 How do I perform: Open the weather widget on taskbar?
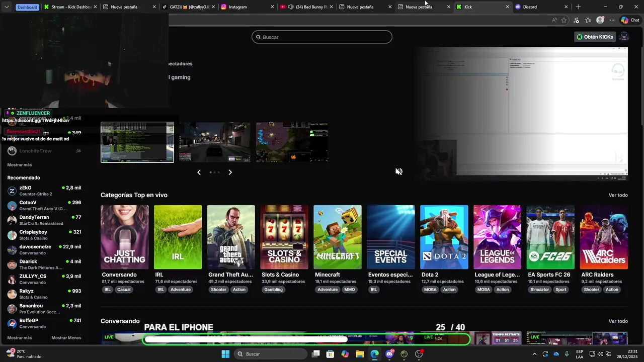point(24,354)
